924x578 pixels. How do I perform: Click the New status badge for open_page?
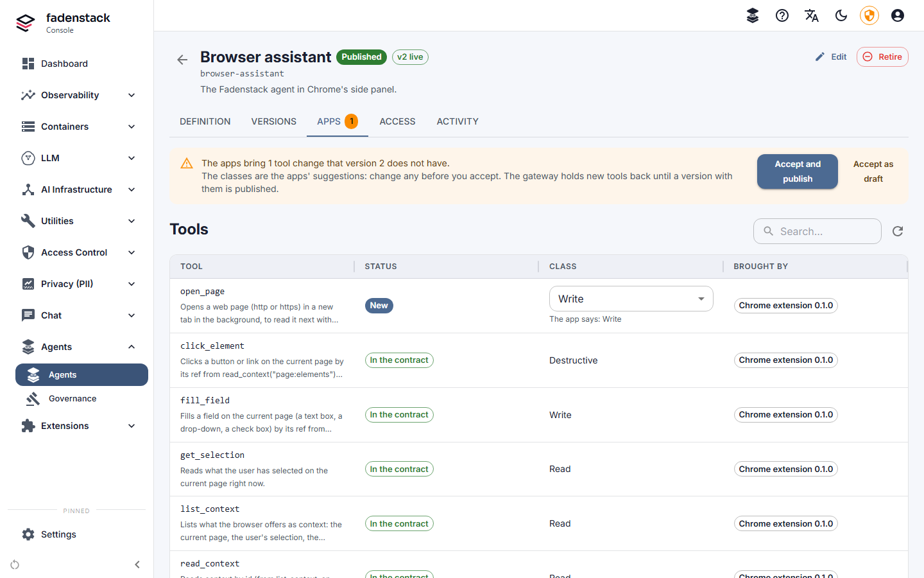click(x=379, y=306)
